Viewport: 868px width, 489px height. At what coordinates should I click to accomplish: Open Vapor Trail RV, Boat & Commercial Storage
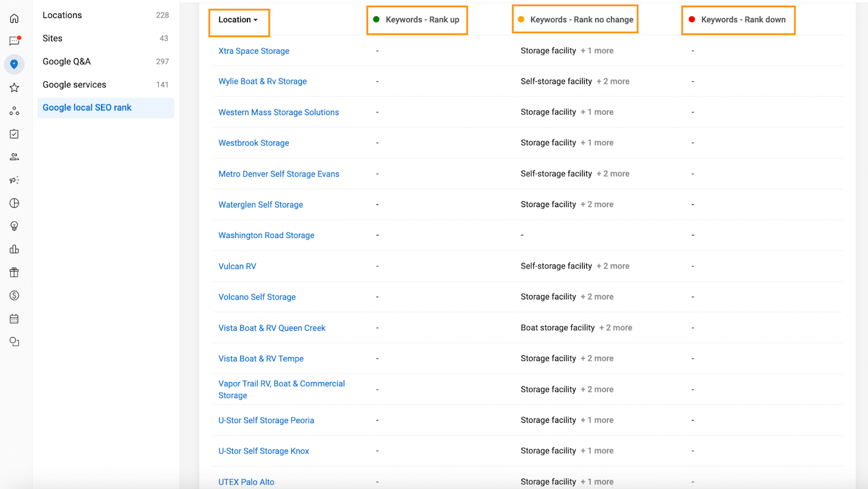[282, 390]
